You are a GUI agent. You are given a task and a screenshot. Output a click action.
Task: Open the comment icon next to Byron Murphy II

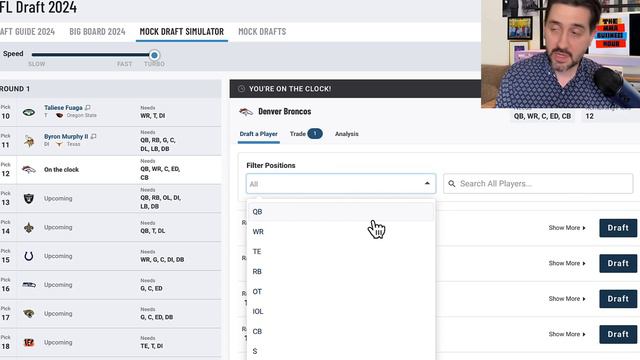tap(93, 136)
